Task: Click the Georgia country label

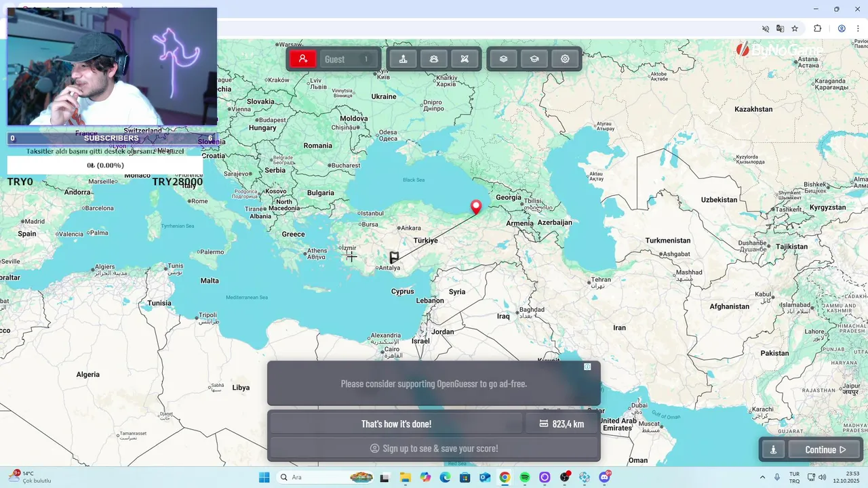Action: [509, 198]
